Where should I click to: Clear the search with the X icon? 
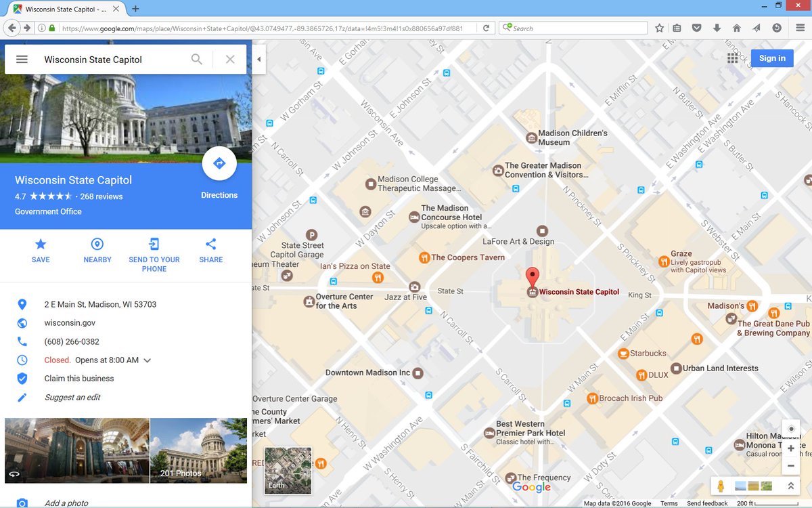pos(230,60)
